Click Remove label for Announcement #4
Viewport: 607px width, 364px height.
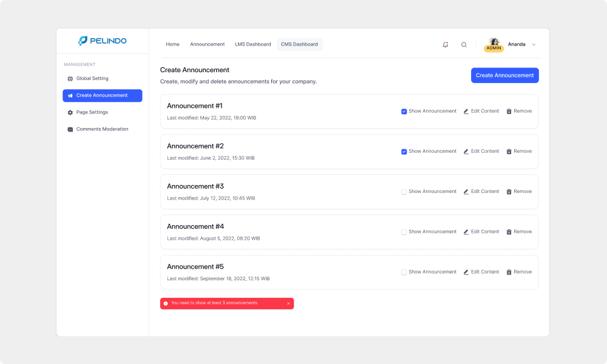523,232
